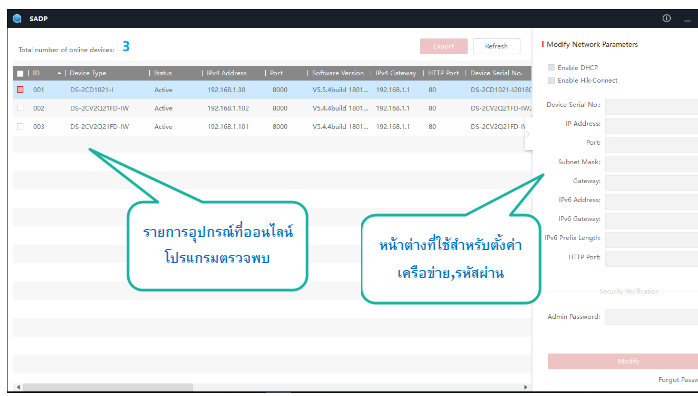Select IP address 192.168.1.101
The image size is (698, 396).
click(x=228, y=126)
